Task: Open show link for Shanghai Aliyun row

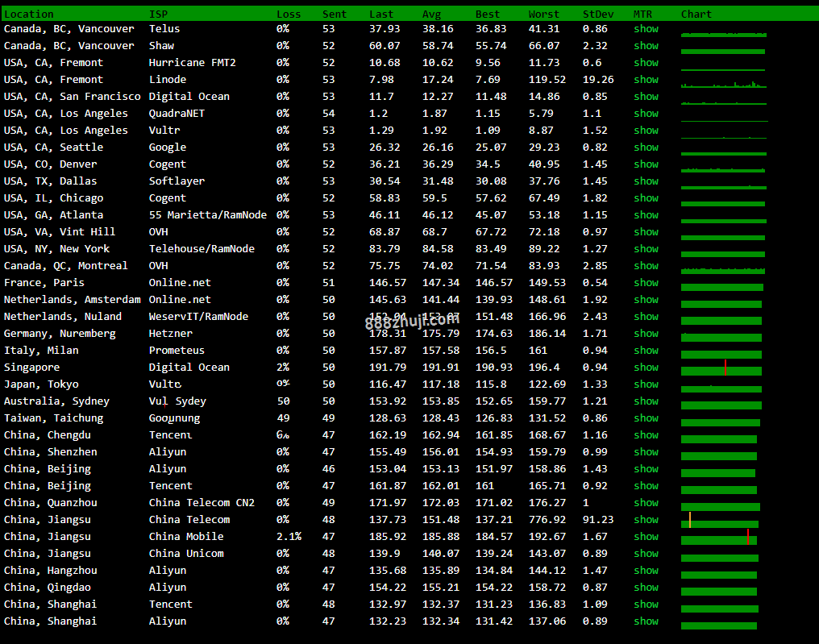Action: point(646,621)
